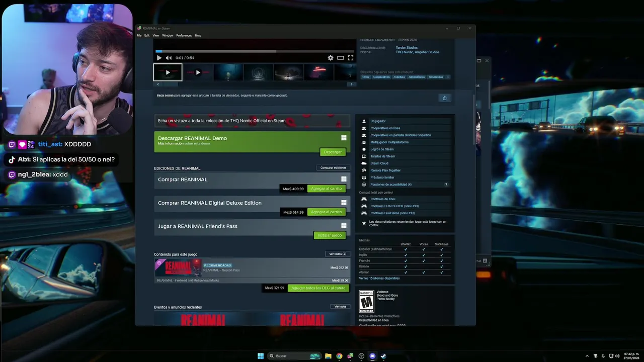Toggle theater mode on video player

341,58
